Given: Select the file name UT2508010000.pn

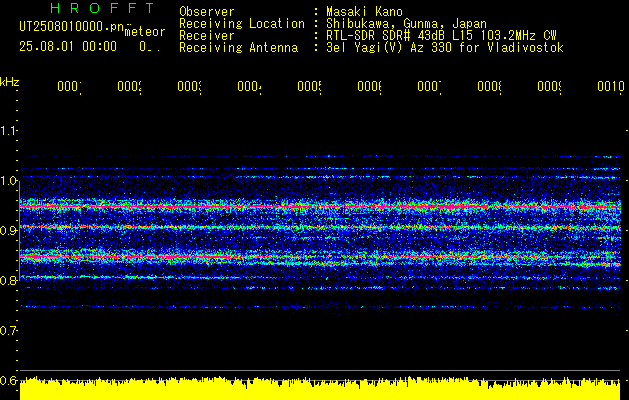Looking at the screenshot, I should pyautogui.click(x=72, y=27).
